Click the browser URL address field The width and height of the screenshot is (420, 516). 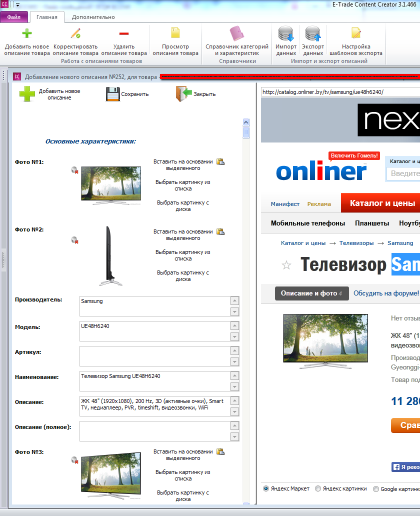click(340, 92)
